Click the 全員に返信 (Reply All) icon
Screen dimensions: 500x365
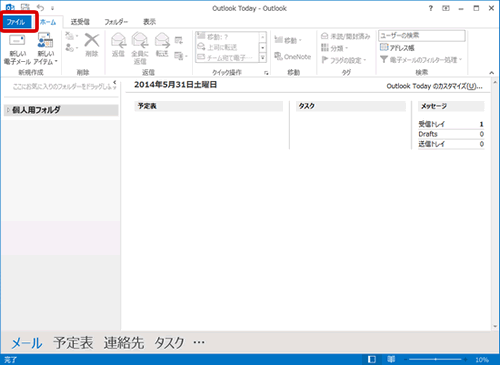click(140, 40)
